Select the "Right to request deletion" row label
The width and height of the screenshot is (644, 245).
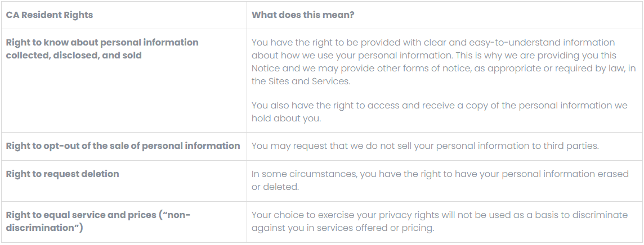(62, 174)
